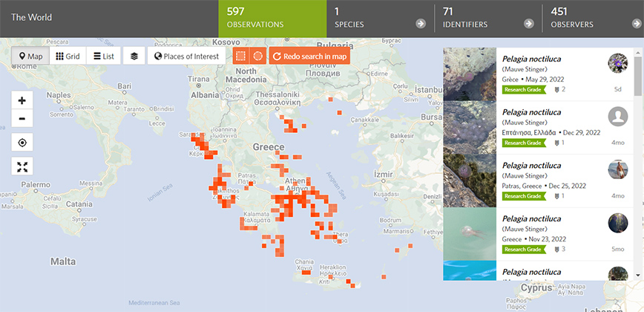Click the observations list scrollbar
This screenshot has height=312, width=644.
point(639,74)
